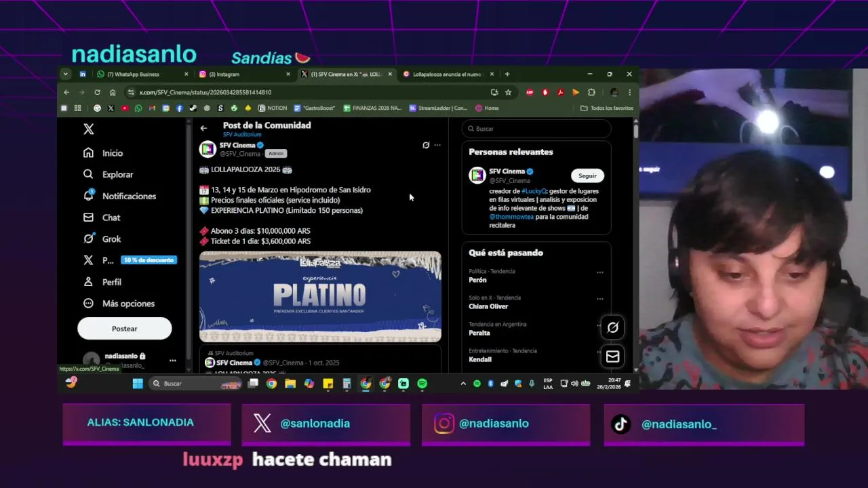Switch to WhatsApp Business tab

(x=142, y=74)
